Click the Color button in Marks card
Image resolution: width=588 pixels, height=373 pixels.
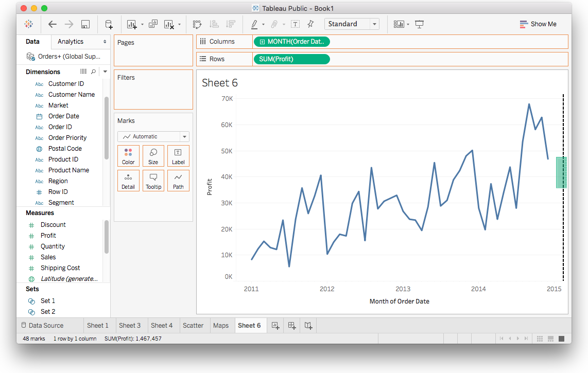click(x=128, y=156)
